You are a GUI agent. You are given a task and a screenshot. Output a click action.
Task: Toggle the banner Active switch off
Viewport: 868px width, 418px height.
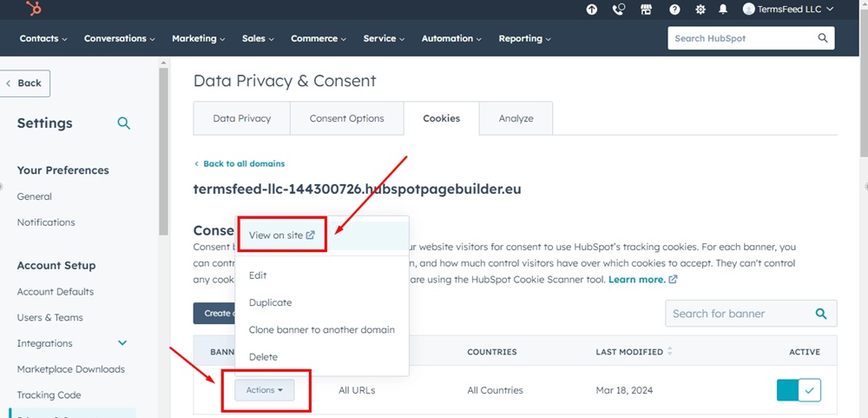799,390
